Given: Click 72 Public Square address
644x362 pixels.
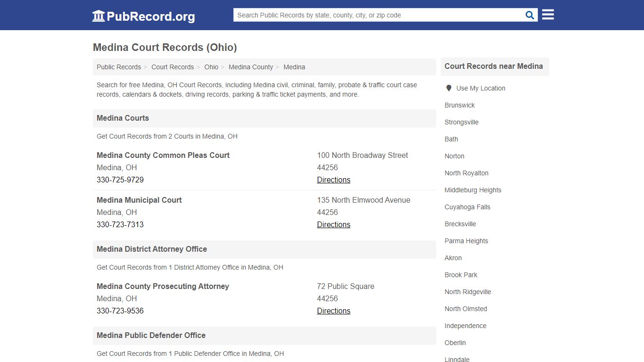Looking at the screenshot, I should coord(346,286).
